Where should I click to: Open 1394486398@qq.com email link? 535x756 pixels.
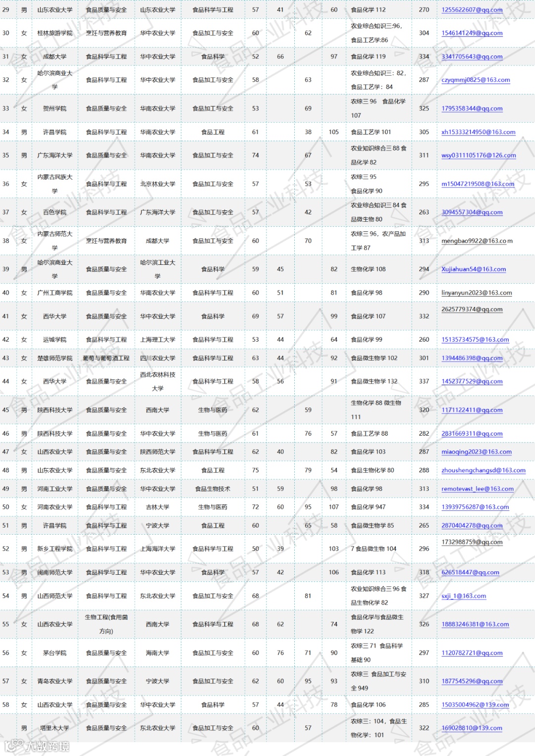[472, 358]
